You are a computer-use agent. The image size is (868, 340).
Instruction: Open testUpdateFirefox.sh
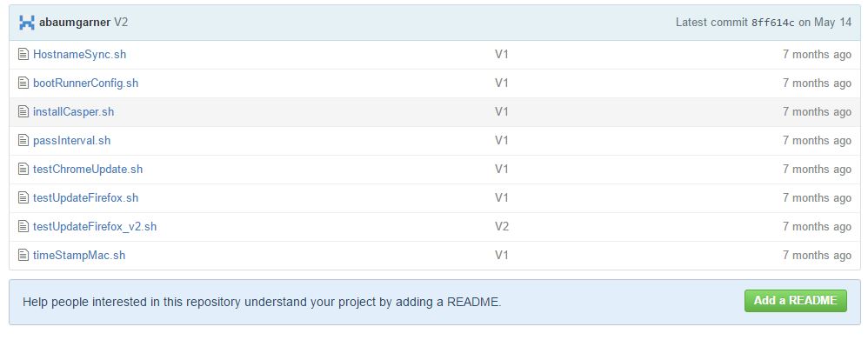[86, 198]
